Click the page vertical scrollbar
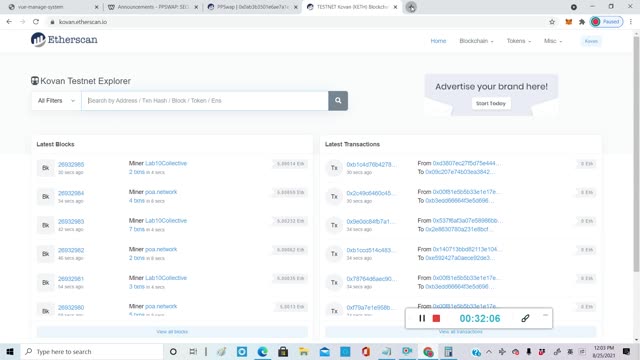The image size is (640, 360). 636,155
